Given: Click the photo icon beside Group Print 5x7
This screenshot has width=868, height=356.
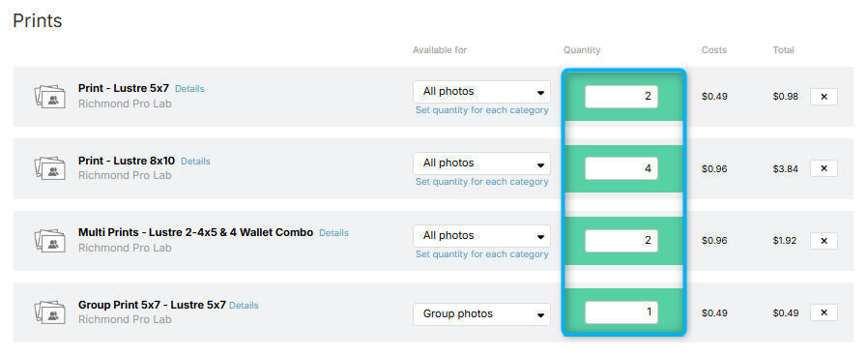Looking at the screenshot, I should [49, 312].
